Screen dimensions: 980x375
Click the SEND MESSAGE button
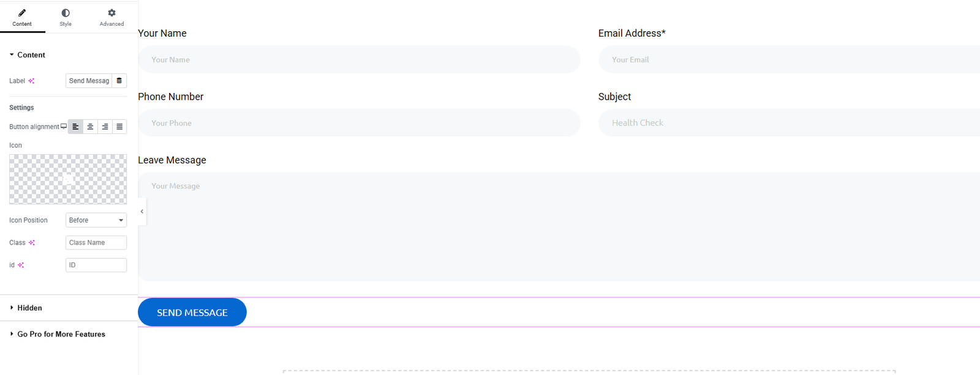click(192, 313)
